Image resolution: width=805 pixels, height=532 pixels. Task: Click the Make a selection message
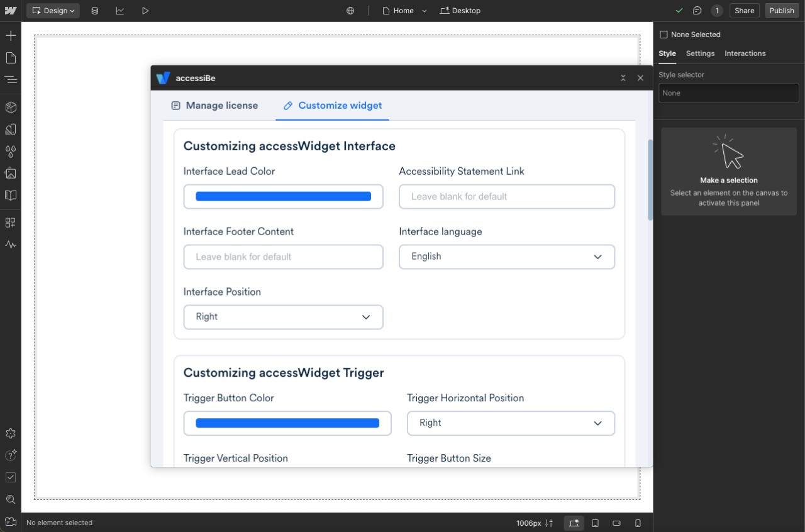pyautogui.click(x=729, y=180)
